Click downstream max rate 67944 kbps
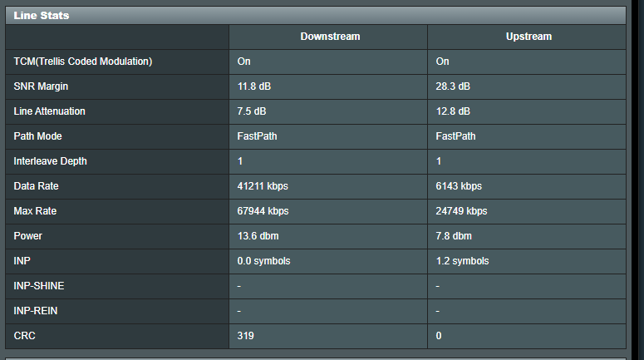This screenshot has width=644, height=360. point(263,211)
